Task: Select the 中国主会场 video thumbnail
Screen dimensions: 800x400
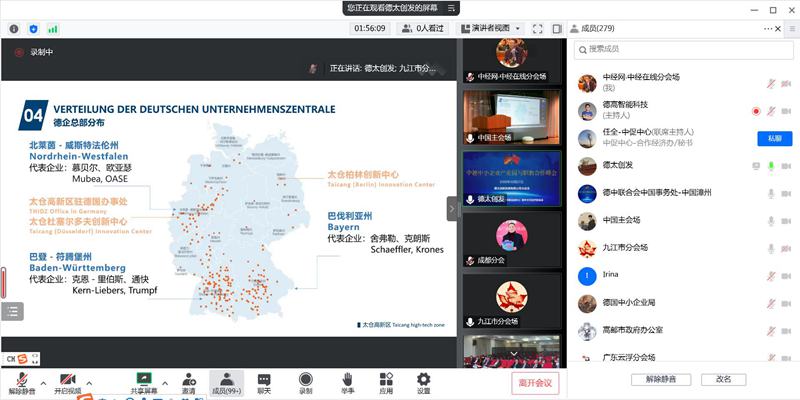Action: pyautogui.click(x=502, y=116)
